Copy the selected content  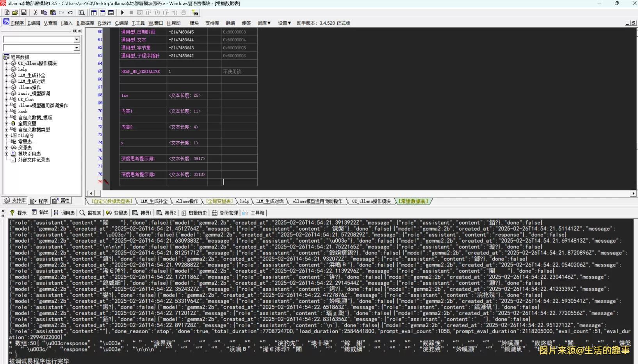pos(44,12)
